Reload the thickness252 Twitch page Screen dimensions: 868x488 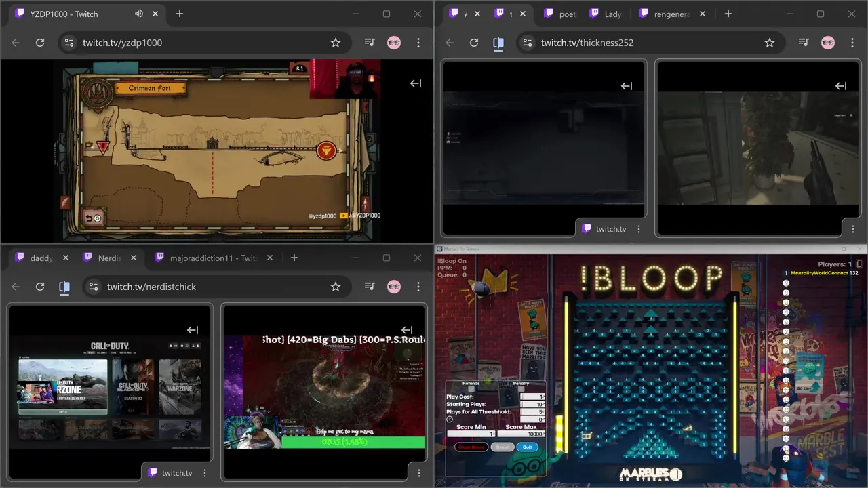point(474,43)
